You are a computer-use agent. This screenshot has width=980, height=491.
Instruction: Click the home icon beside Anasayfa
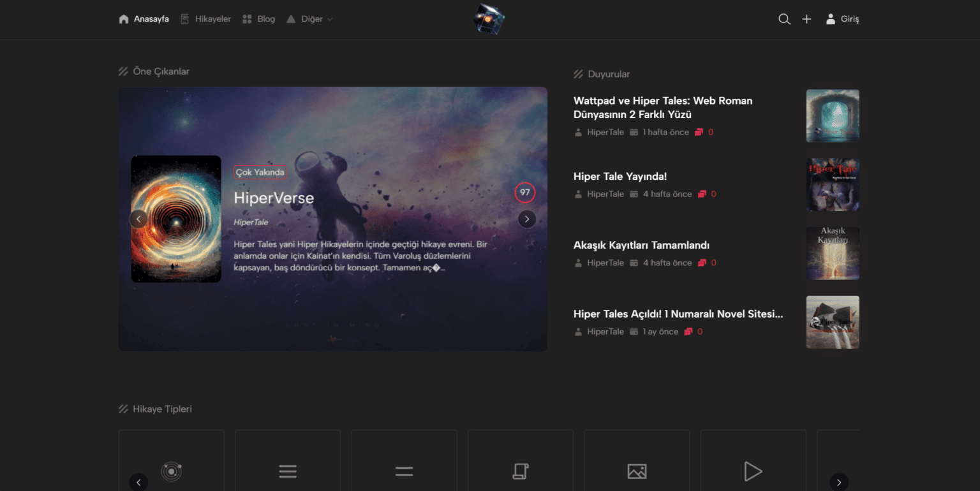click(x=123, y=18)
